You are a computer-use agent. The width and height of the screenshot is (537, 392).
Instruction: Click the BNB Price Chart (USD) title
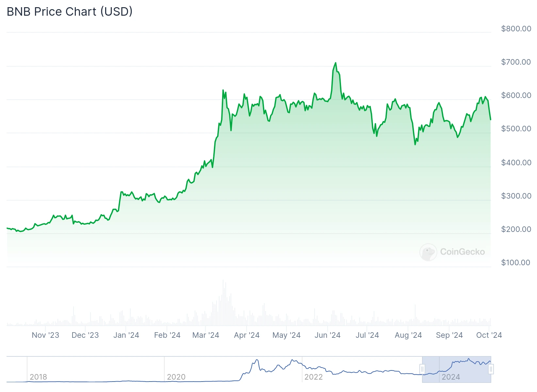[70, 11]
